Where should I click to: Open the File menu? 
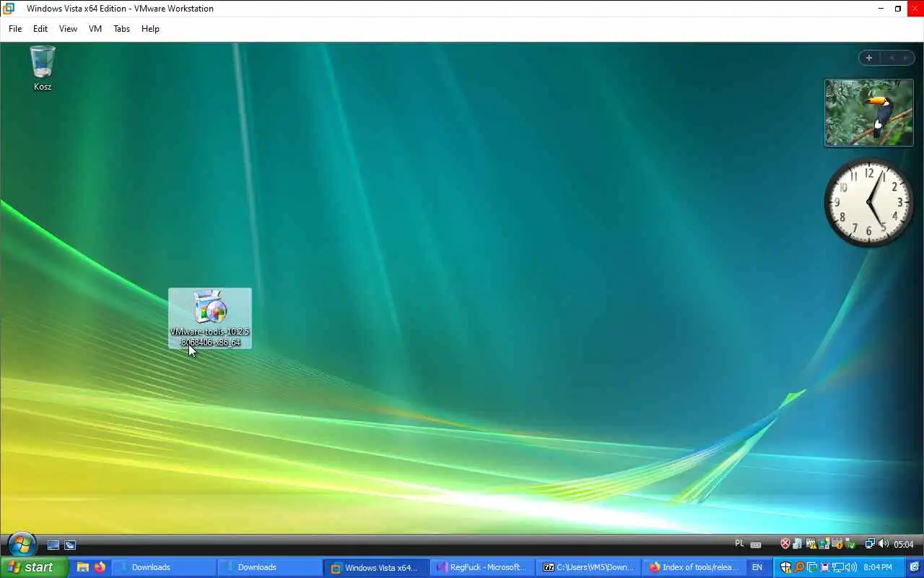[15, 29]
